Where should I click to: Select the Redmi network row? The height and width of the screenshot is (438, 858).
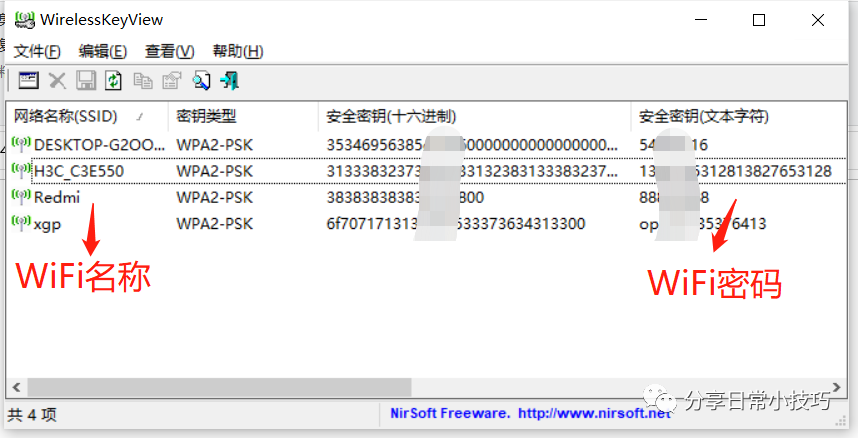427,197
